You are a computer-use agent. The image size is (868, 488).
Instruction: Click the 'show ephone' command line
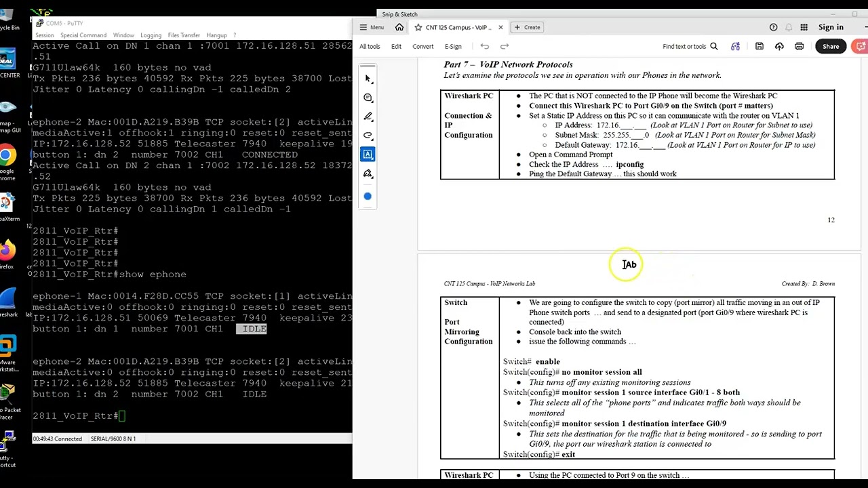point(109,274)
